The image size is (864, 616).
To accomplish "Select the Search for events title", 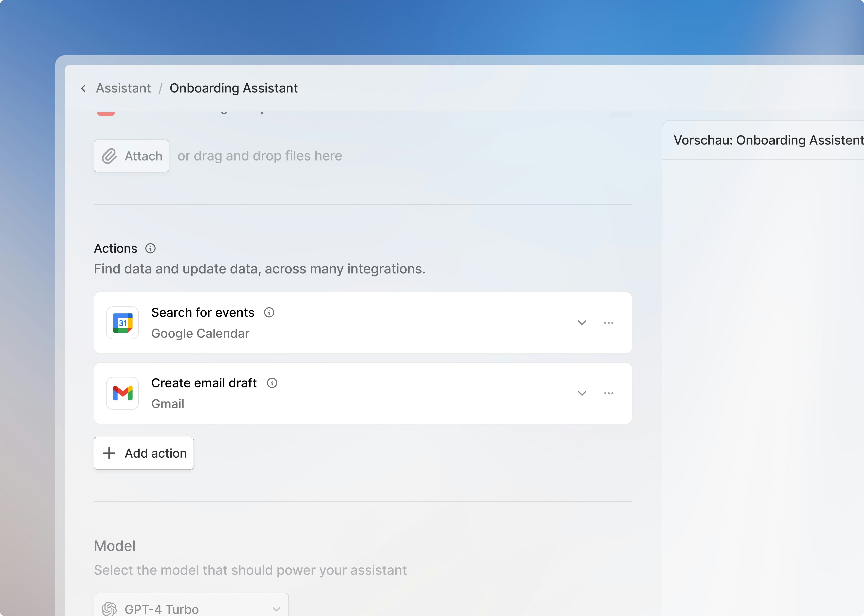I will [x=202, y=312].
